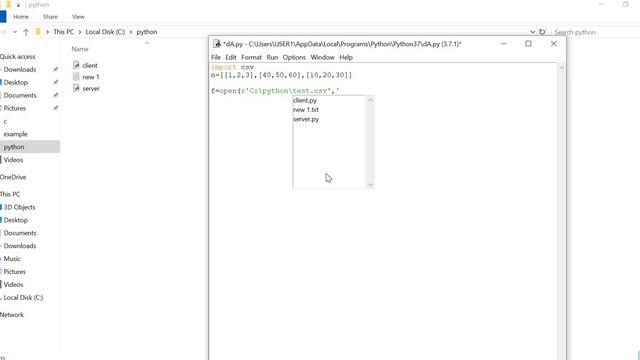Click pin icon next to pinned Pictures
Screen dimensions: 640x360
(56, 108)
